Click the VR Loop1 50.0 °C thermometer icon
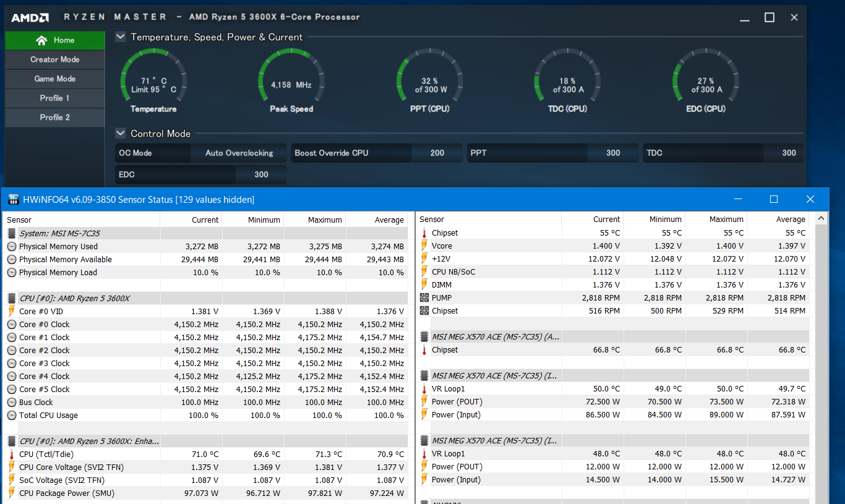The width and height of the screenshot is (845, 504). tap(424, 388)
